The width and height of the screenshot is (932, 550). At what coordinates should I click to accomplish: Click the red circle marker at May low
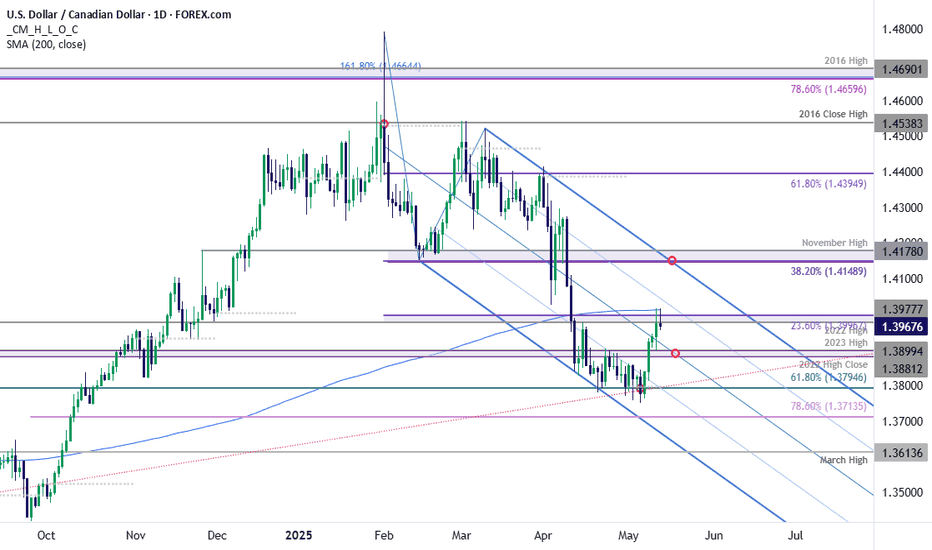pyautogui.click(x=640, y=389)
